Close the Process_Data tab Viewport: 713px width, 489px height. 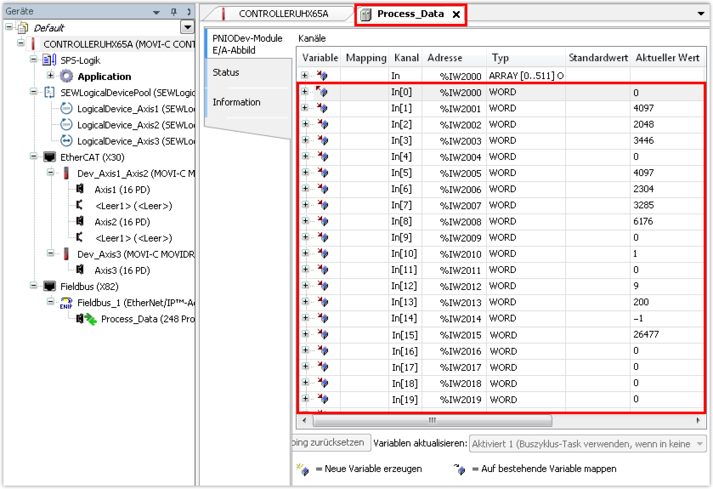pyautogui.click(x=456, y=15)
